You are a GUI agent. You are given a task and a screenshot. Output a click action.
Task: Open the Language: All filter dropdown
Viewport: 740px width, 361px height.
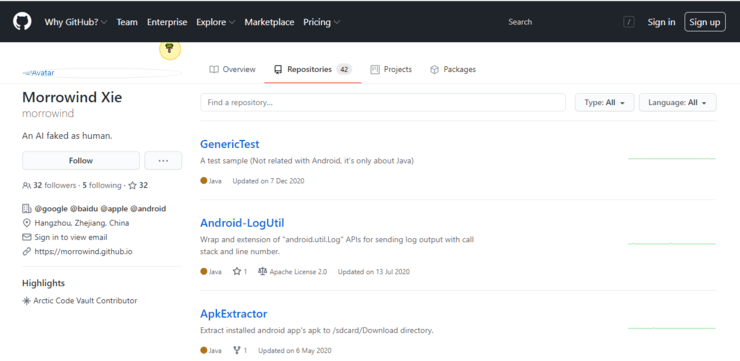[x=677, y=102]
